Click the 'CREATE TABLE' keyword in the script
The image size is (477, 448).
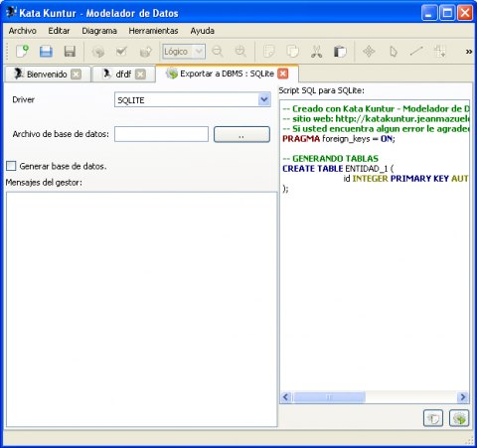(x=312, y=169)
